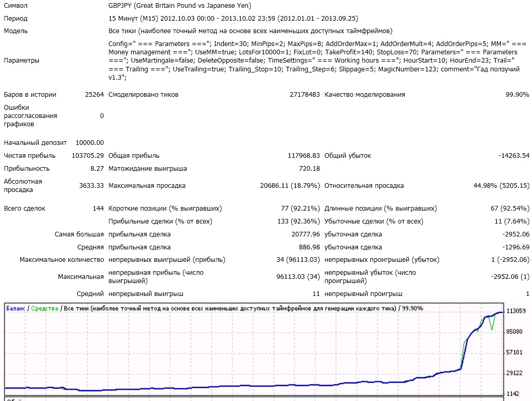Click 'Убыточные сделки (% от всех)' label
Viewport: 532px width, 401px height.
[x=374, y=221]
